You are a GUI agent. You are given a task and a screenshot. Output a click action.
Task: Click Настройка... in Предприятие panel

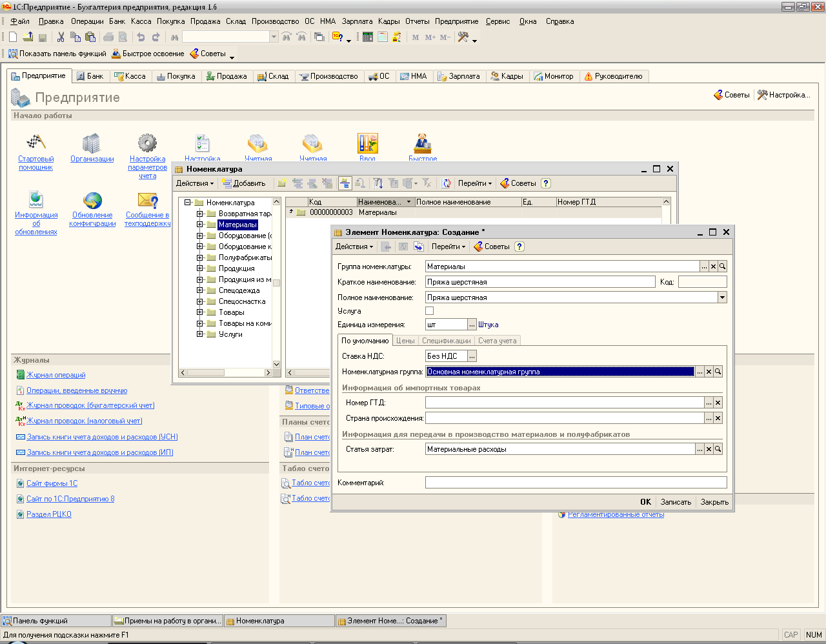pos(783,95)
